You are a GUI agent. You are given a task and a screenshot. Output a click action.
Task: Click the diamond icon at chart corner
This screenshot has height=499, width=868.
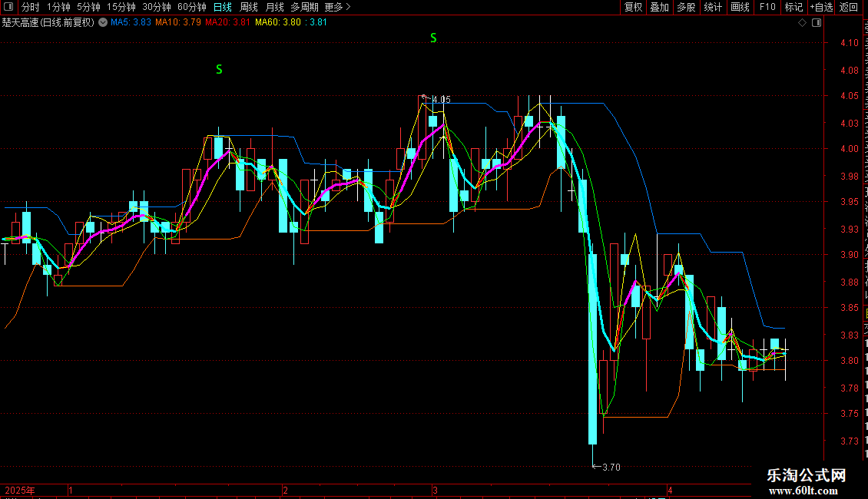(802, 23)
